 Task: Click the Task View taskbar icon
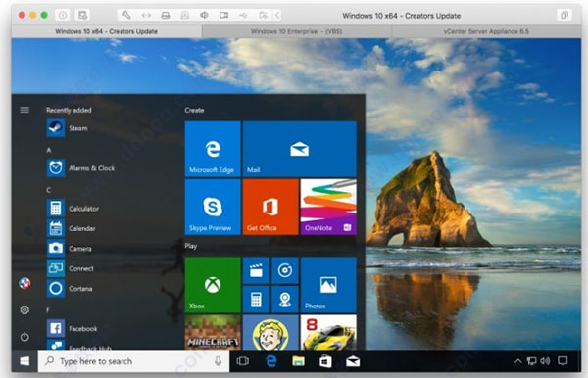243,361
